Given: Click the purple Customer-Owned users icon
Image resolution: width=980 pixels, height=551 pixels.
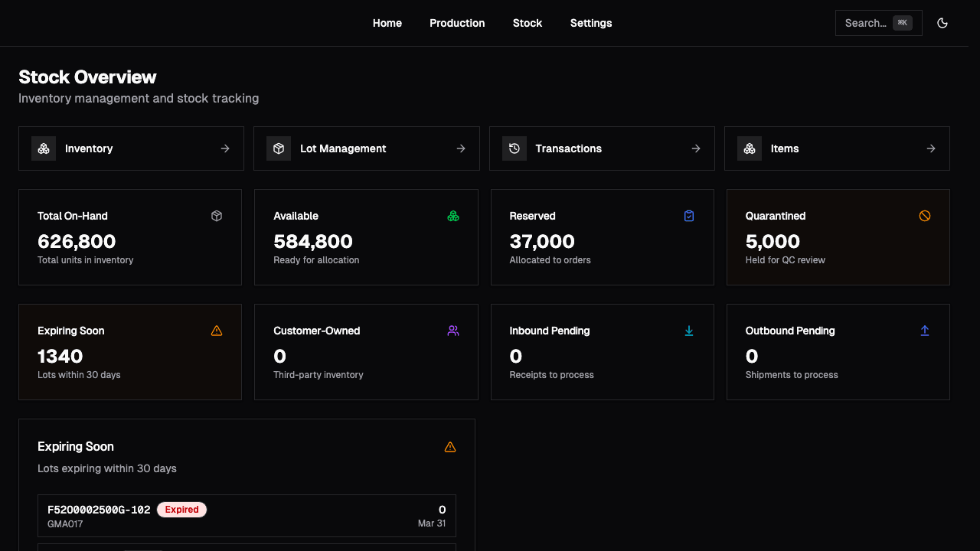Looking at the screenshot, I should coord(453,331).
